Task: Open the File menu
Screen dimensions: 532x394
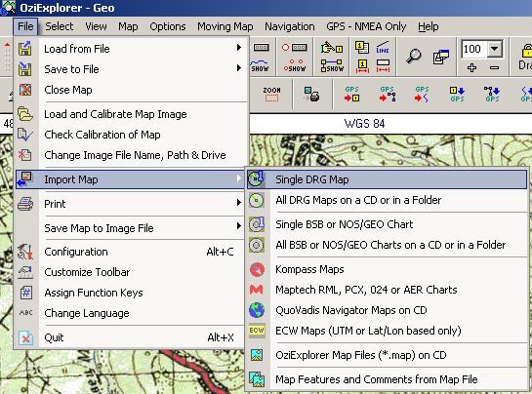Action: coord(25,26)
